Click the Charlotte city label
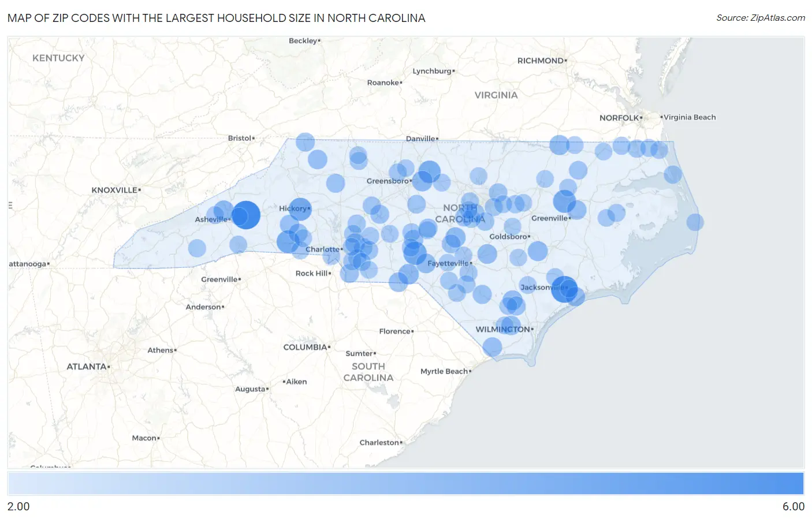Viewport: 812px width, 519px height. pos(323,249)
